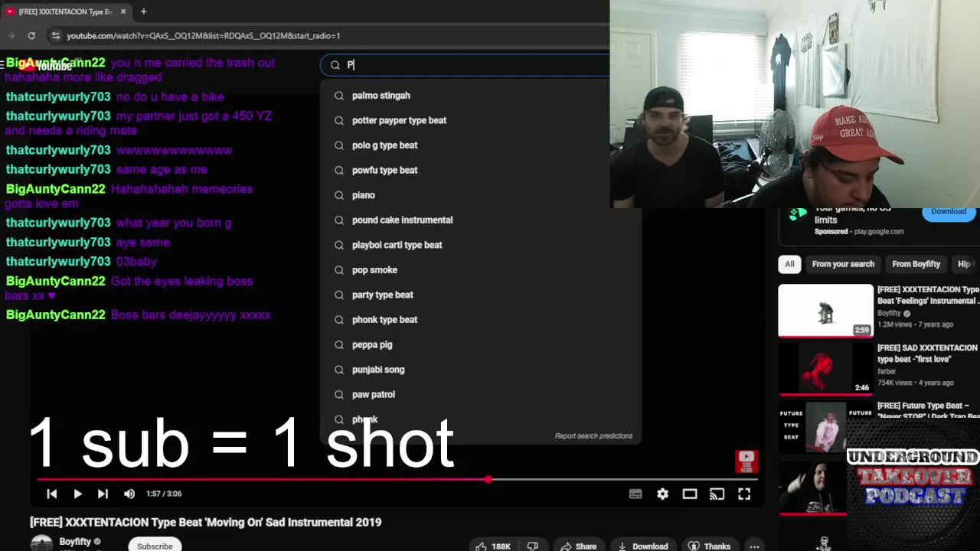Open 'Feelings' Instrumental video title
980x551 pixels.
click(928, 295)
